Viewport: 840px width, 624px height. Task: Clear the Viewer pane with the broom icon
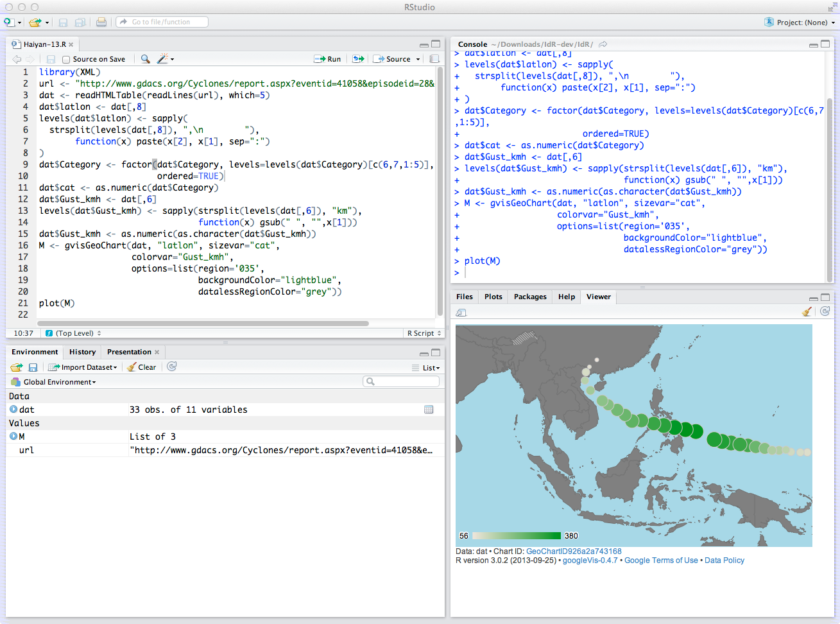point(807,312)
